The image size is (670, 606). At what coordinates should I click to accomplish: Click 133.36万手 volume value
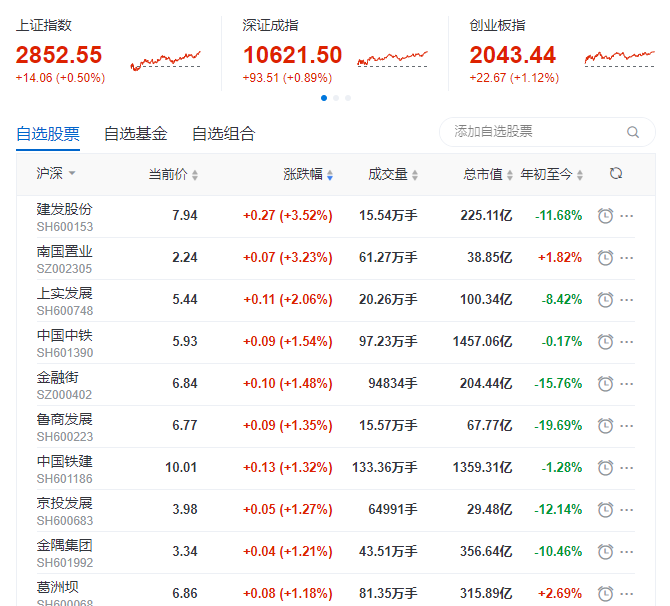(385, 468)
